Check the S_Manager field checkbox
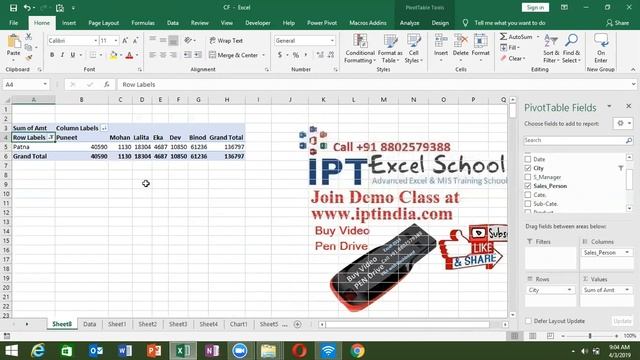640x360 pixels. point(528,177)
